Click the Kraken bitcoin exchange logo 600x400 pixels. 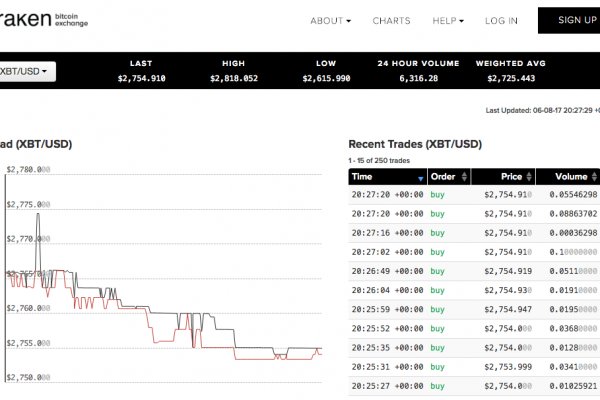click(45, 20)
